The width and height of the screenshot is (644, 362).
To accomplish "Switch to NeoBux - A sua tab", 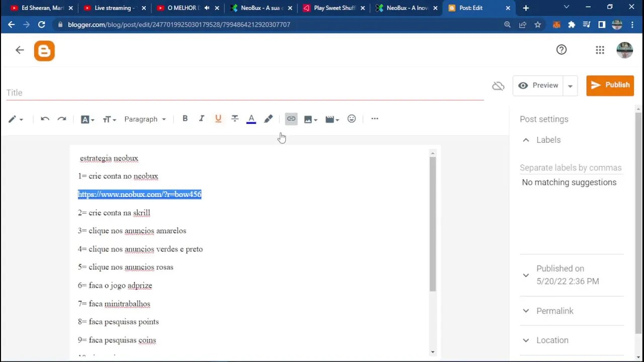I will 261,8.
